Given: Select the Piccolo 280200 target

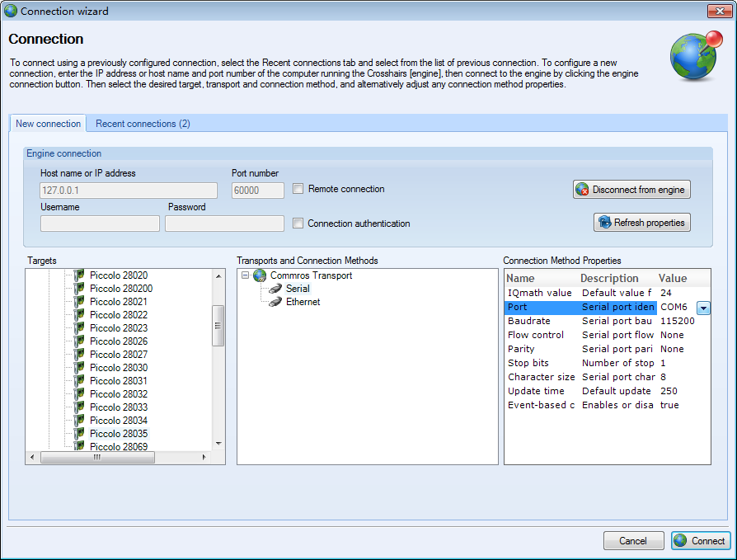Looking at the screenshot, I should pyautogui.click(x=121, y=289).
